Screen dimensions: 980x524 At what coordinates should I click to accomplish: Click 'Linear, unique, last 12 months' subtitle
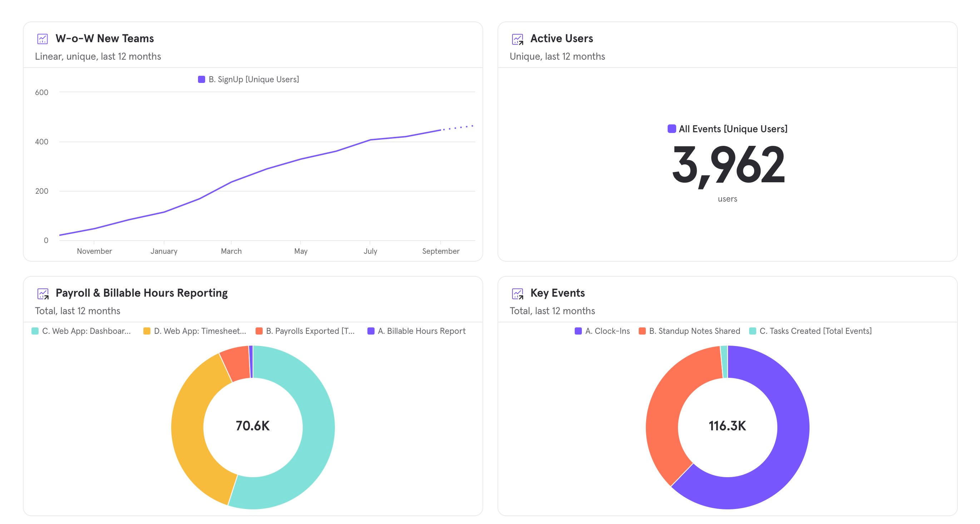point(98,56)
